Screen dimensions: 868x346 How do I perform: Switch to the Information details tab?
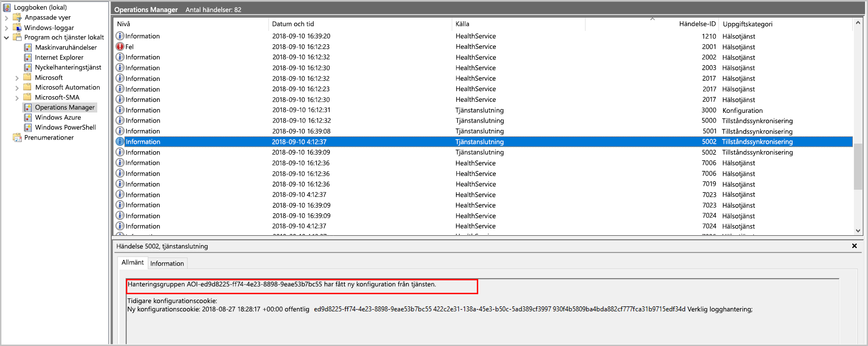167,263
